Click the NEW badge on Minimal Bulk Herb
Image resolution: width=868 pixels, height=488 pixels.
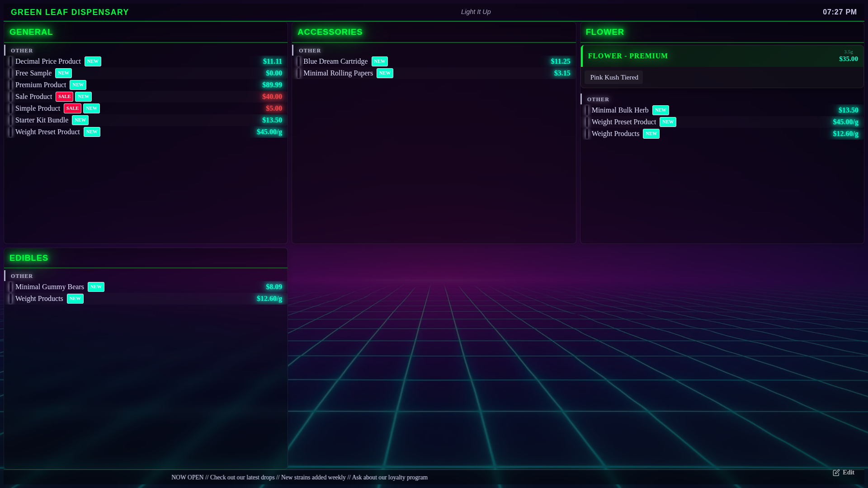coord(660,110)
